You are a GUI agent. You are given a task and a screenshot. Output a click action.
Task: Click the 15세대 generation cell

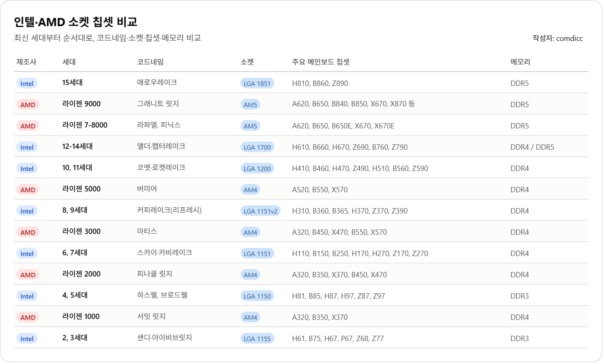[x=72, y=83]
